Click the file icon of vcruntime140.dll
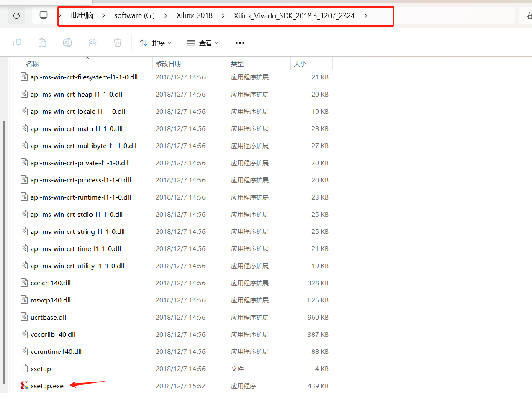Viewport: 532px width, 397px height. pyautogui.click(x=24, y=351)
